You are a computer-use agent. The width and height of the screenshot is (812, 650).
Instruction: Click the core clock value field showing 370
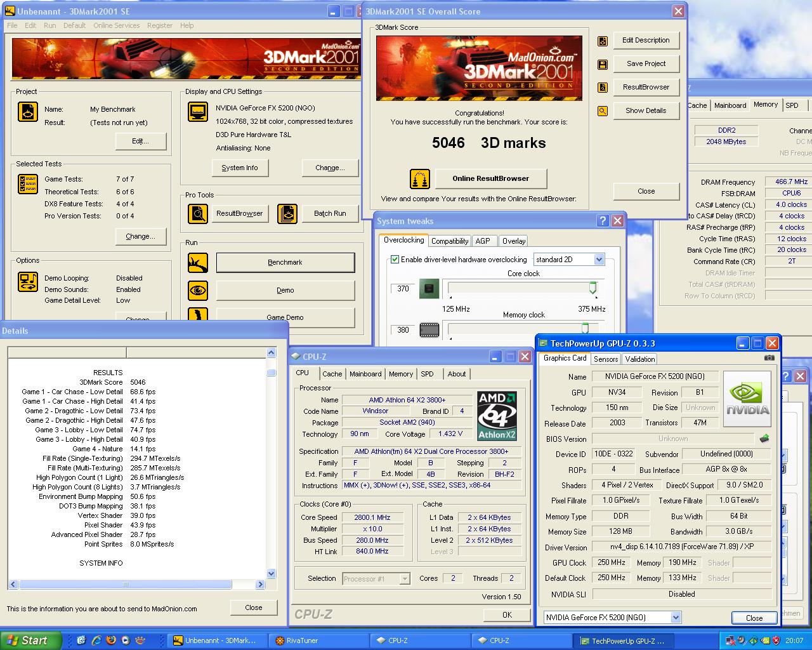tap(403, 289)
